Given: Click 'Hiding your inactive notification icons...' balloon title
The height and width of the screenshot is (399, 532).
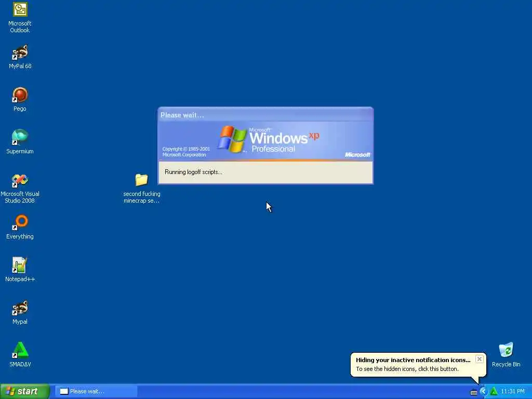Looking at the screenshot, I should coord(413,360).
